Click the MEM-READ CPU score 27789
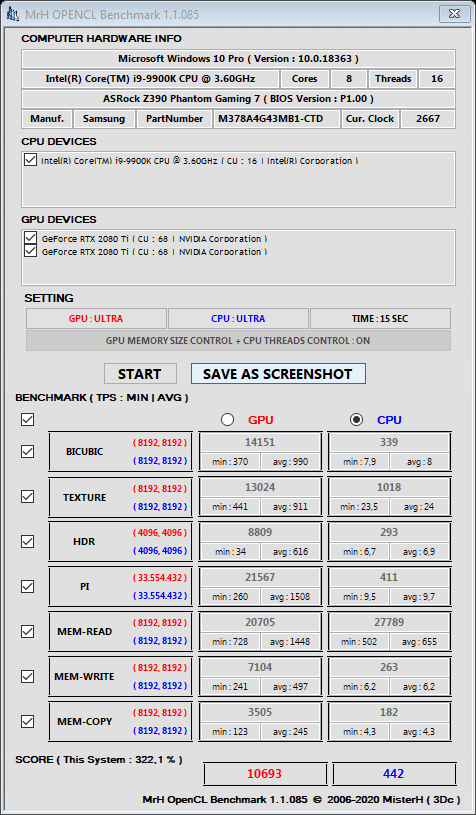Screen dimensions: 476x815 [x=389, y=622]
